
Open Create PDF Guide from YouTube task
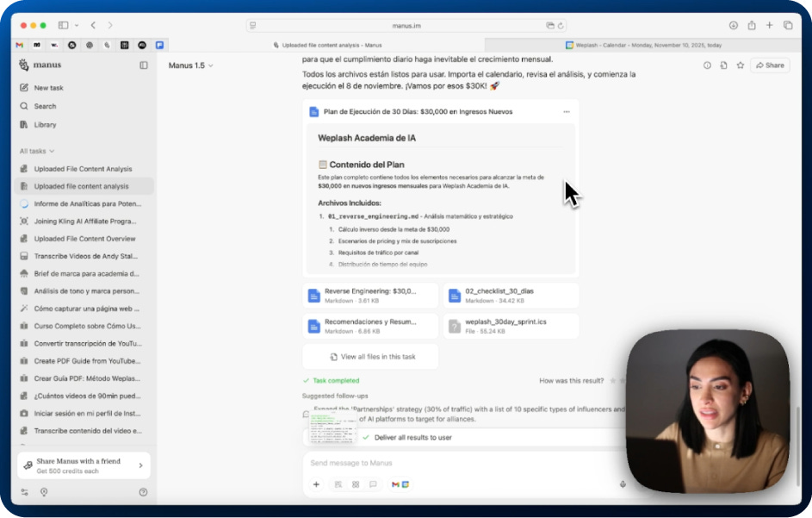pyautogui.click(x=84, y=361)
